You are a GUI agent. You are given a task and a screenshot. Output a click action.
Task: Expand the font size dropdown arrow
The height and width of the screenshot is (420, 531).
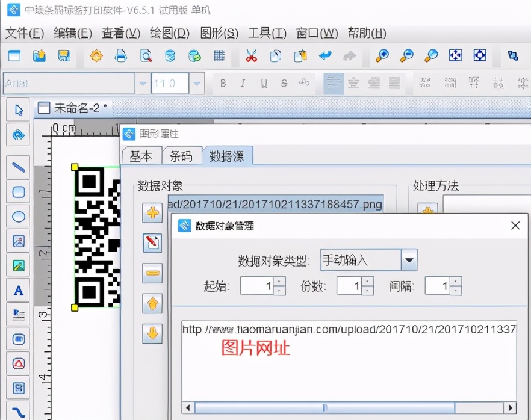pyautogui.click(x=197, y=83)
